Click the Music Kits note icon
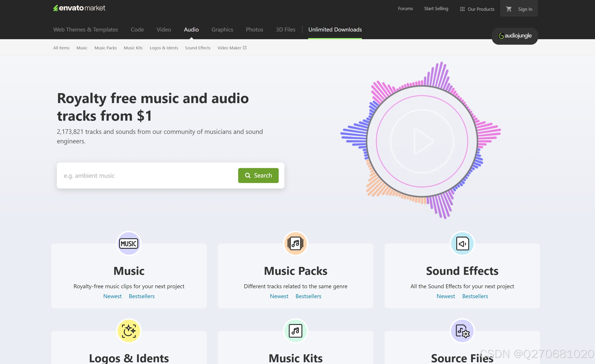The width and height of the screenshot is (595, 364). [x=295, y=331]
